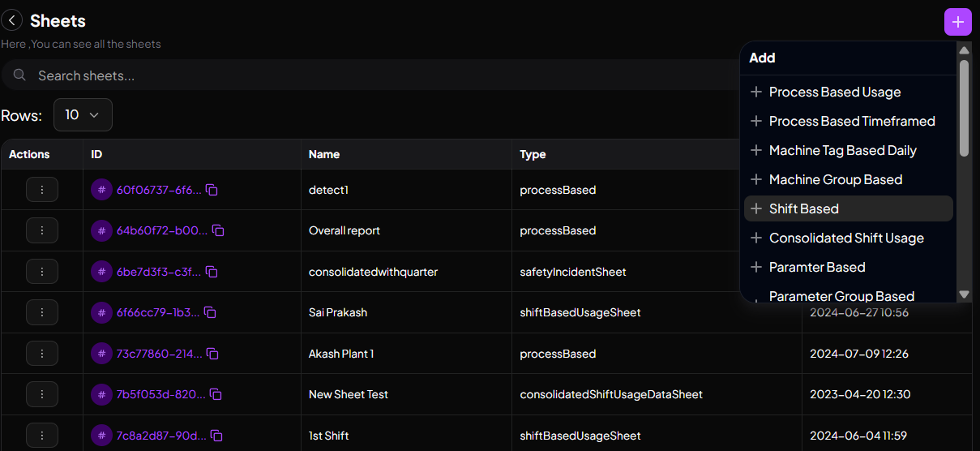Add a Machine Group Based sheet

click(x=848, y=179)
